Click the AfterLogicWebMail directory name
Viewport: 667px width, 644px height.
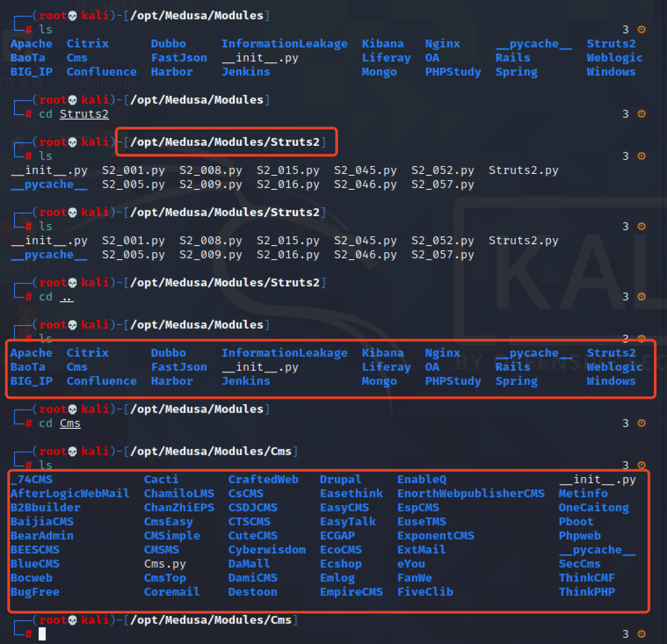pyautogui.click(x=70, y=494)
